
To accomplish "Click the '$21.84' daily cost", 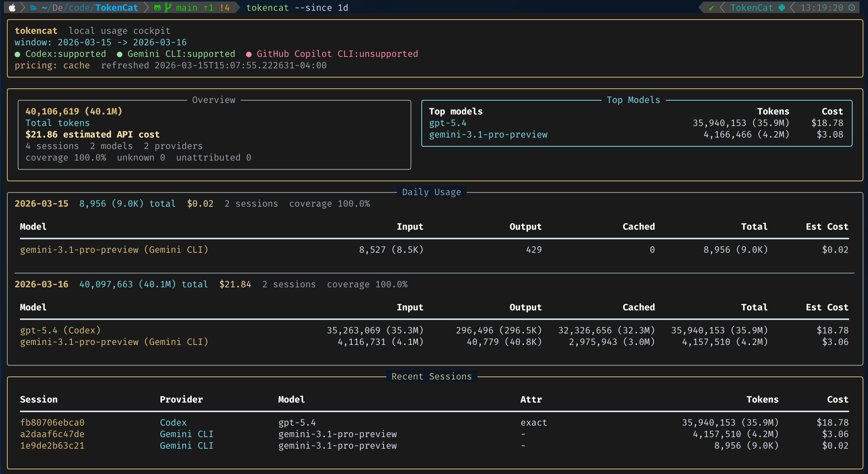I will click(x=235, y=284).
